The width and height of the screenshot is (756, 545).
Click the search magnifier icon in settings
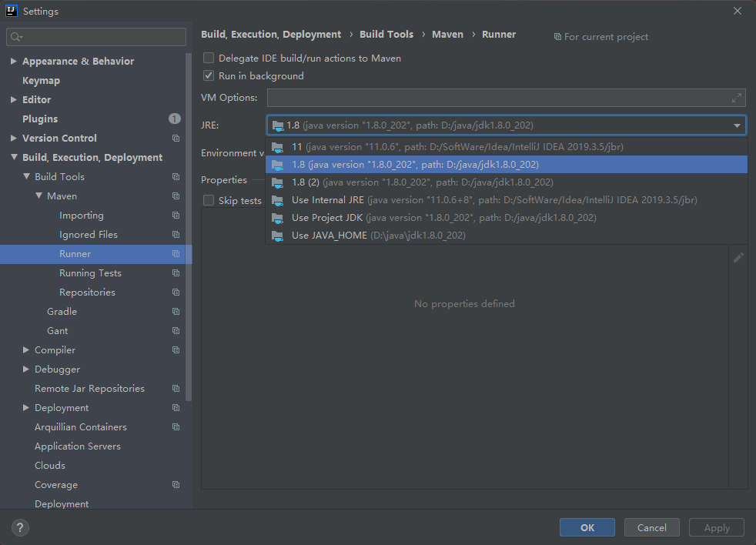pyautogui.click(x=16, y=37)
